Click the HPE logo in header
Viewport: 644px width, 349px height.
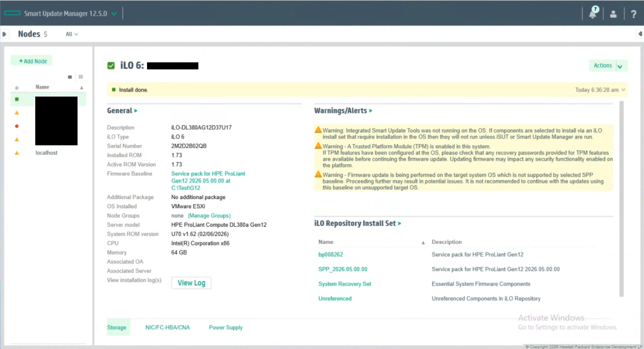13,14
